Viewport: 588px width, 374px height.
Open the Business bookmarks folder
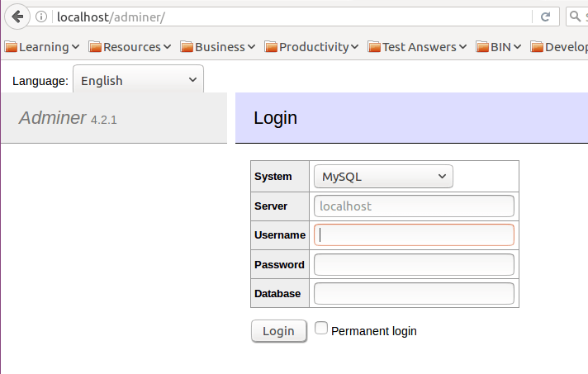(x=218, y=47)
